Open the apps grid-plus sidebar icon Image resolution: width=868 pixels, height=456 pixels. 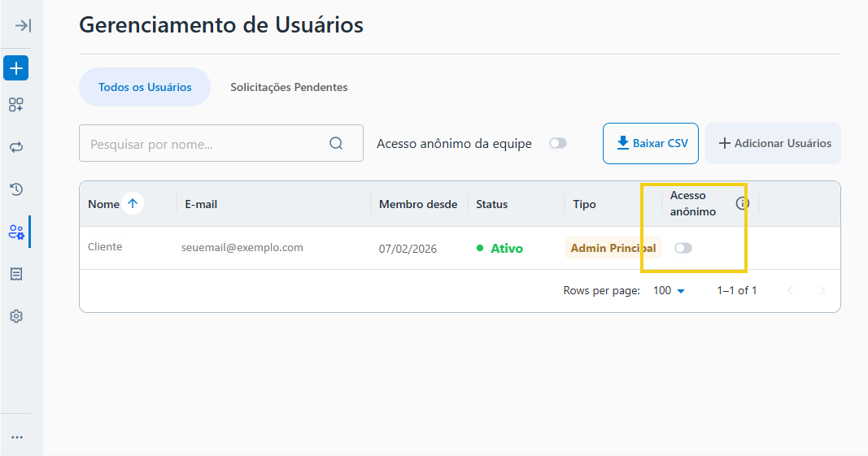click(x=16, y=105)
